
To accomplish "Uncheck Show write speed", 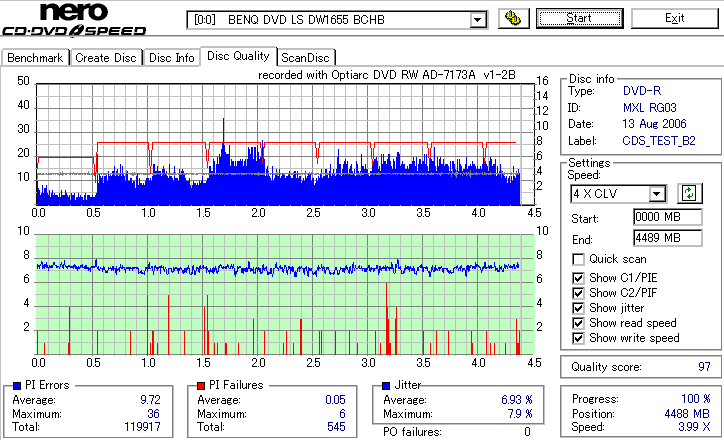I will [x=578, y=338].
